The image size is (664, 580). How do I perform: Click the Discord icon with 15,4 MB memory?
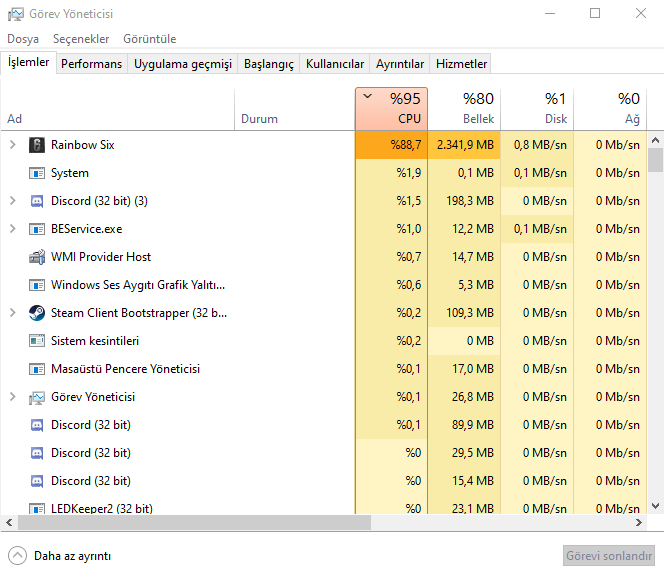[x=37, y=481]
